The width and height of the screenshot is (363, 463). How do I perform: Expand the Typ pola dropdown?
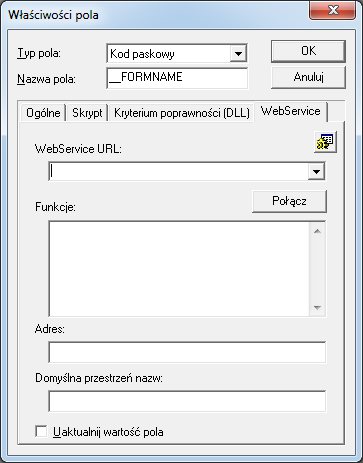[x=238, y=53]
